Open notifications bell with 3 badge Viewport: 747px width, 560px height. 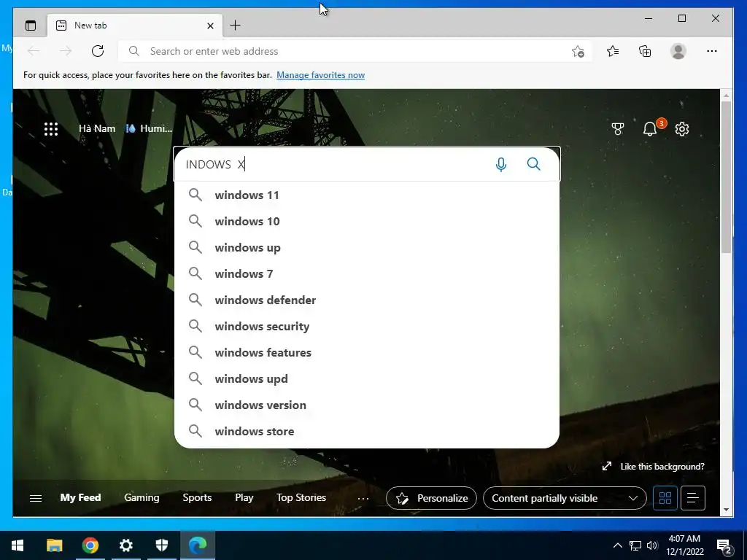pos(651,128)
